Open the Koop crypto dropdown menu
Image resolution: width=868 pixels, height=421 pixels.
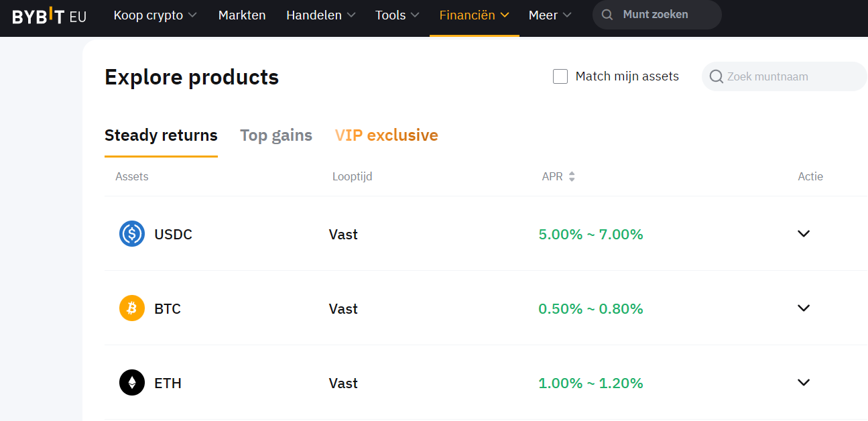click(155, 15)
